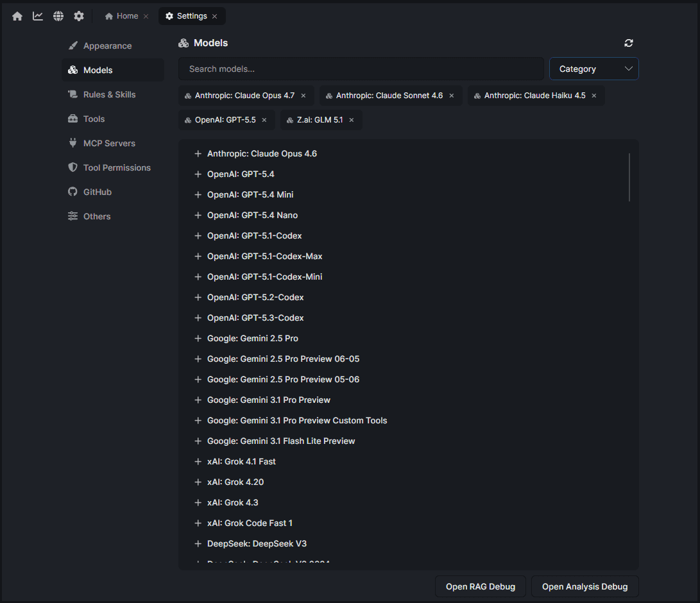
Task: Add OpenAI: GPT-5.4 Mini with plus icon
Action: [198, 194]
